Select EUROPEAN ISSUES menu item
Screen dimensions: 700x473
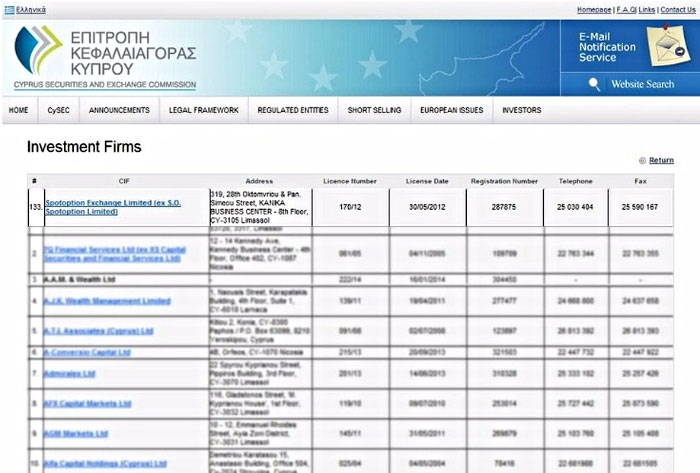click(x=451, y=110)
